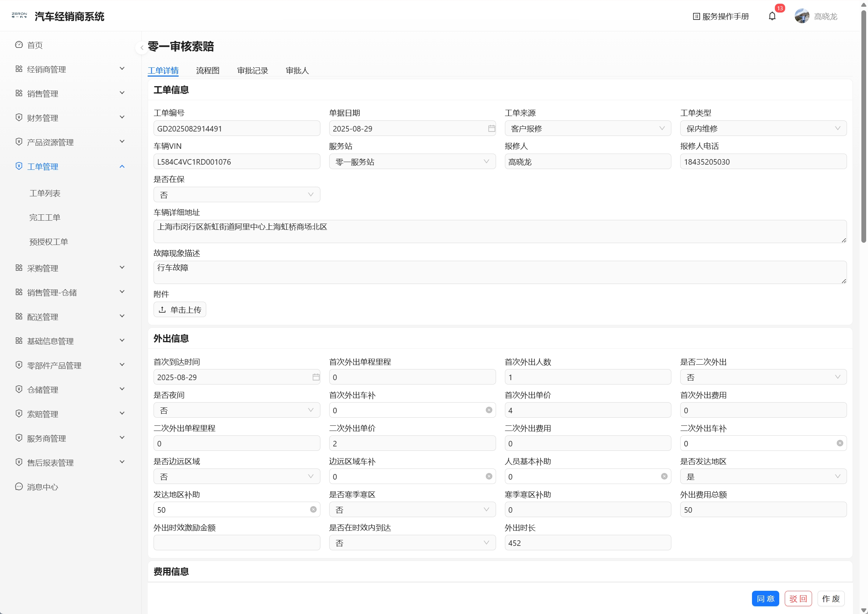Click the 作废 void button
The image size is (868, 614).
point(830,599)
